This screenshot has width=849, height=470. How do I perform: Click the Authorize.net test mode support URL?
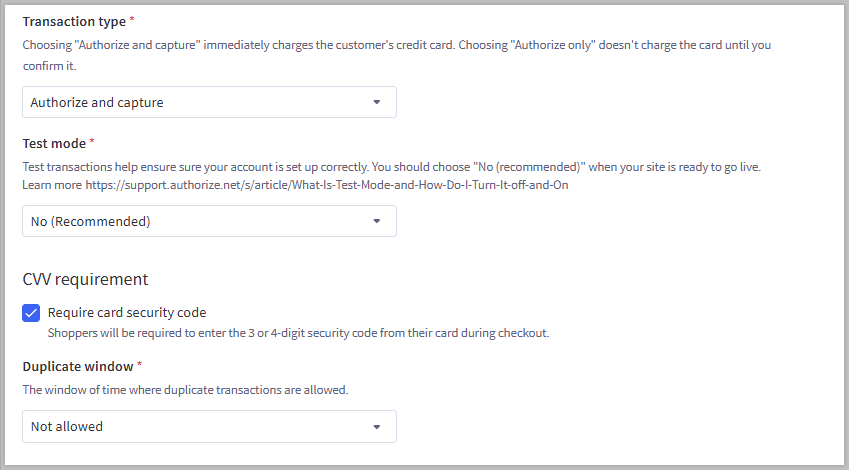tap(326, 185)
